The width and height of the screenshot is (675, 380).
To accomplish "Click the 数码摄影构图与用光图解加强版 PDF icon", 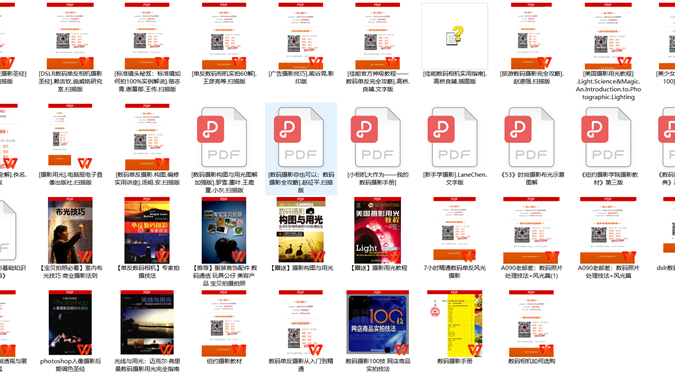I will coord(224,137).
